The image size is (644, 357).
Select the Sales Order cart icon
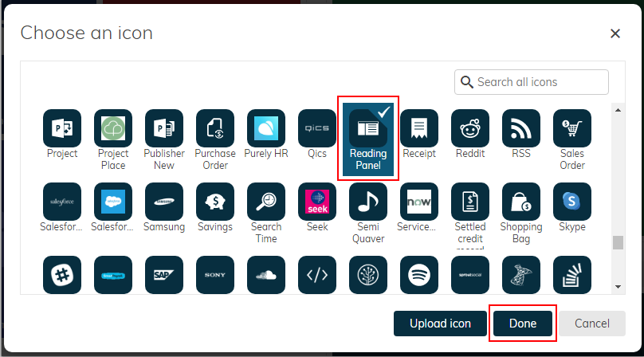(572, 128)
